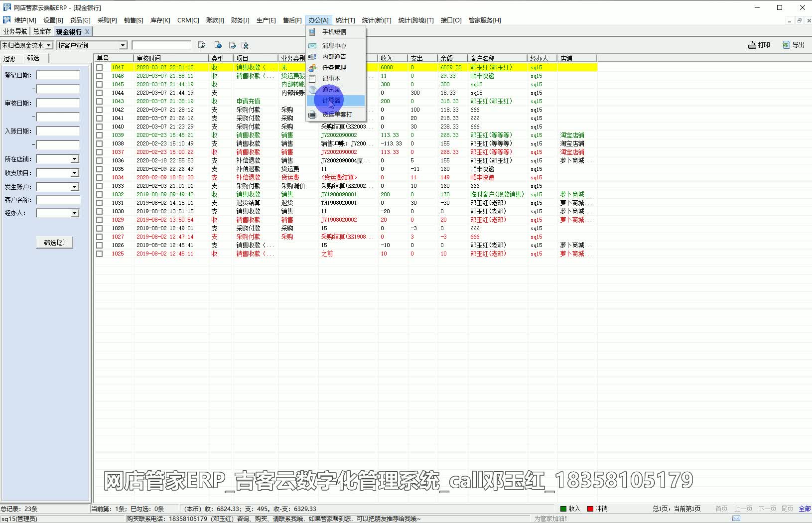Switch to the 业务导航 tab
Viewport: 812px width, 523px height.
tap(15, 31)
